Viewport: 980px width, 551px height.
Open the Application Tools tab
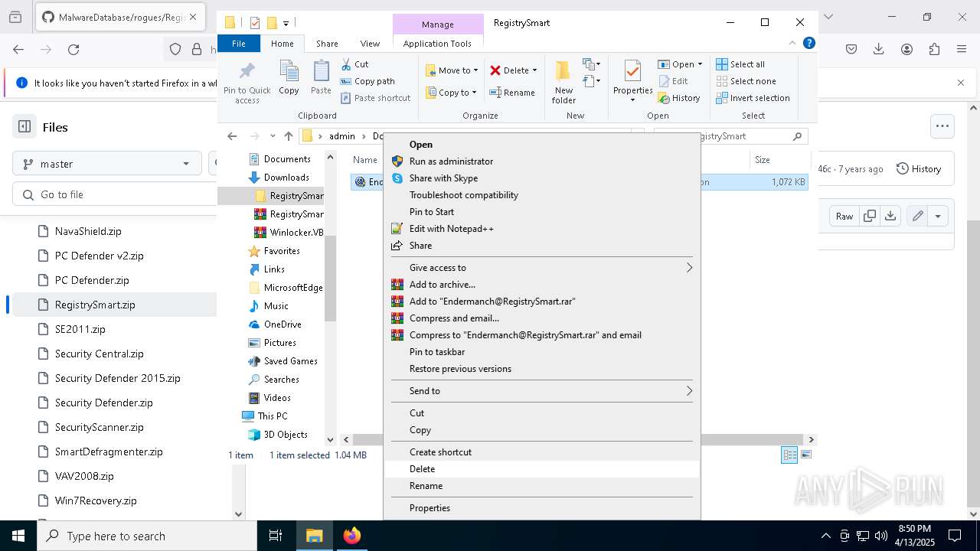coord(437,44)
